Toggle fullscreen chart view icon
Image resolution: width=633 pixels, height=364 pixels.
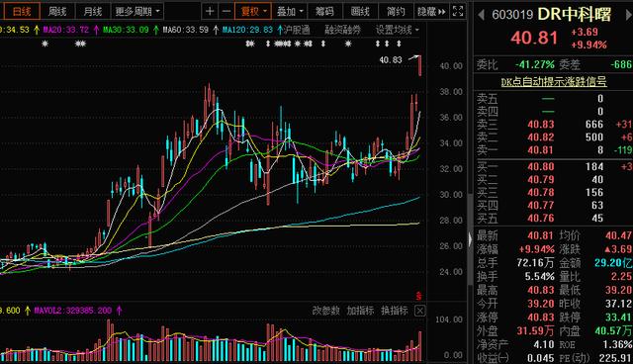click(x=458, y=11)
